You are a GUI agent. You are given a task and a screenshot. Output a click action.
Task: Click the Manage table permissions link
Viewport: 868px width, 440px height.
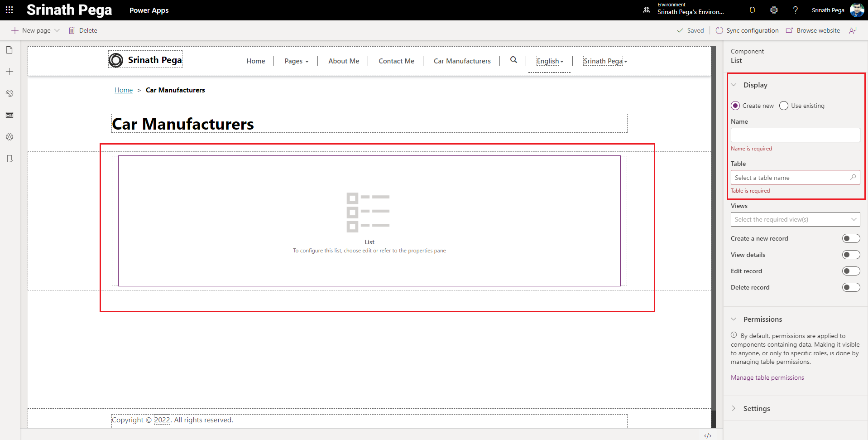(767, 377)
